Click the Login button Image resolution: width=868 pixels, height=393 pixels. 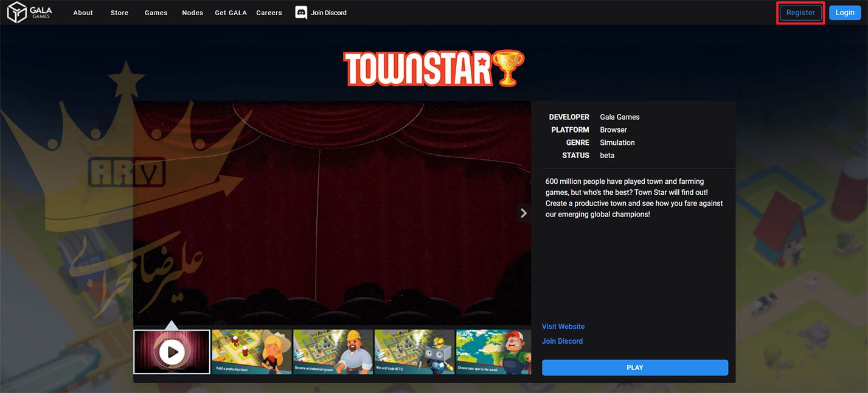pyautogui.click(x=845, y=13)
